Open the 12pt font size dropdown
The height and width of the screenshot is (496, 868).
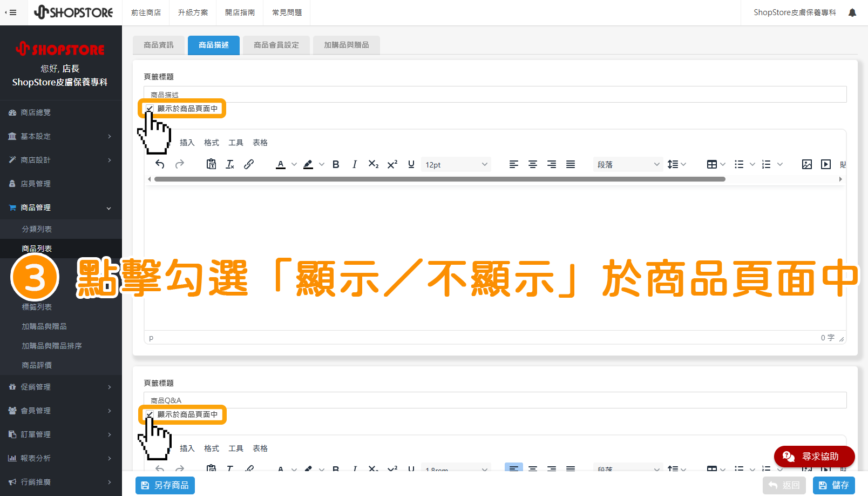click(456, 164)
